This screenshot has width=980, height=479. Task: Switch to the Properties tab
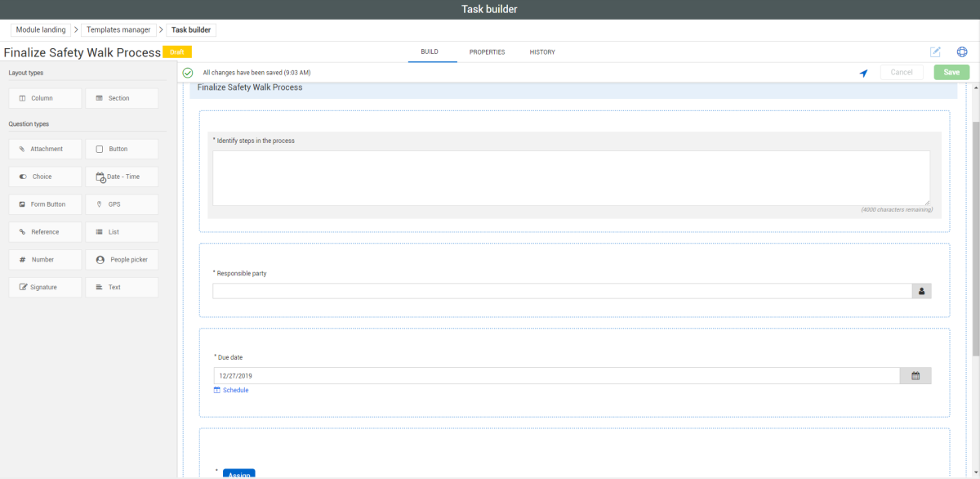point(487,52)
